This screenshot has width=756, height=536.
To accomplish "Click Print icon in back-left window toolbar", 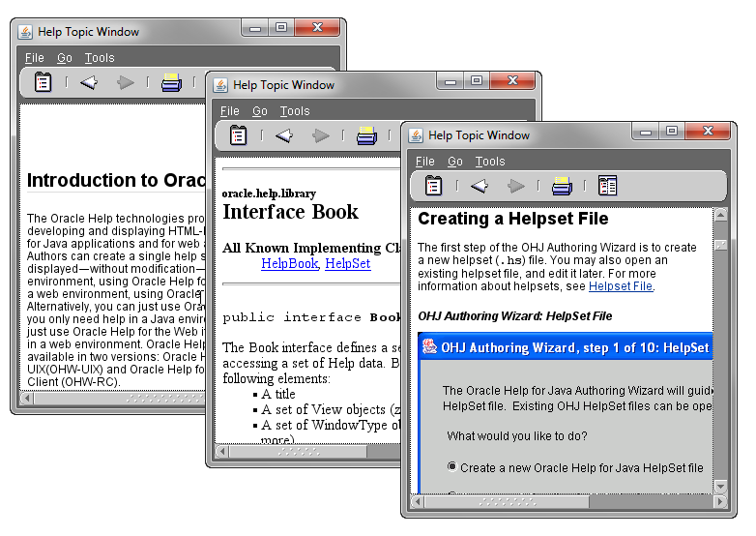I will (x=171, y=82).
